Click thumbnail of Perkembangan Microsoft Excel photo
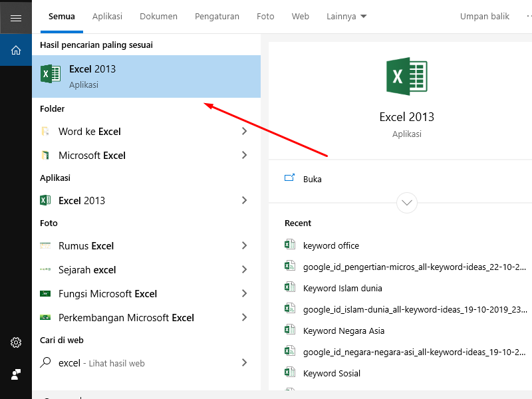532x399 pixels. coord(45,318)
